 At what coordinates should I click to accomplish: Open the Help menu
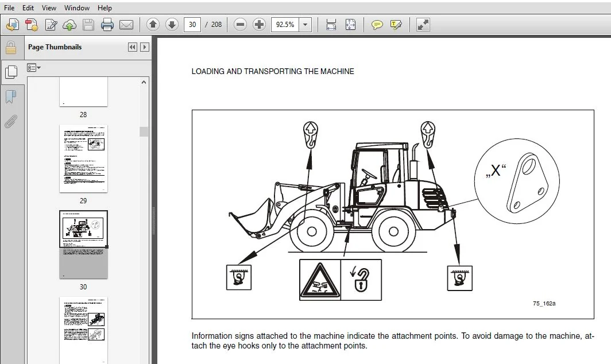[x=105, y=8]
